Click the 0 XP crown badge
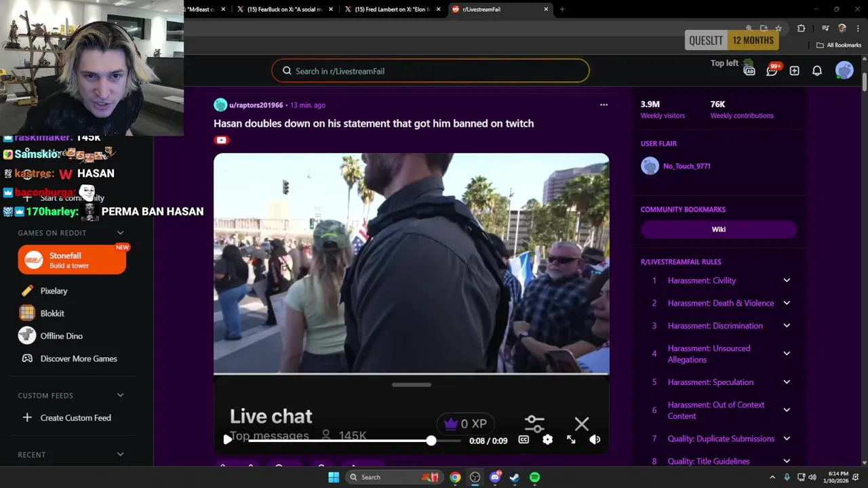 tap(465, 424)
